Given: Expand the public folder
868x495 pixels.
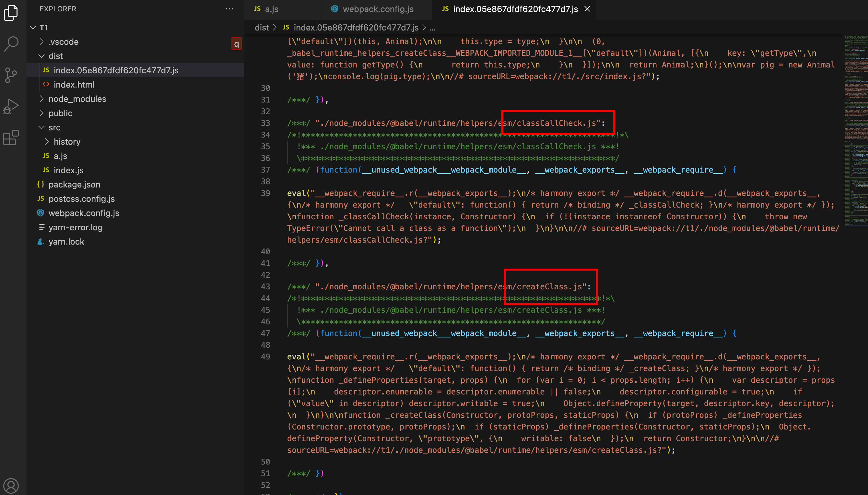Looking at the screenshot, I should click(x=41, y=113).
